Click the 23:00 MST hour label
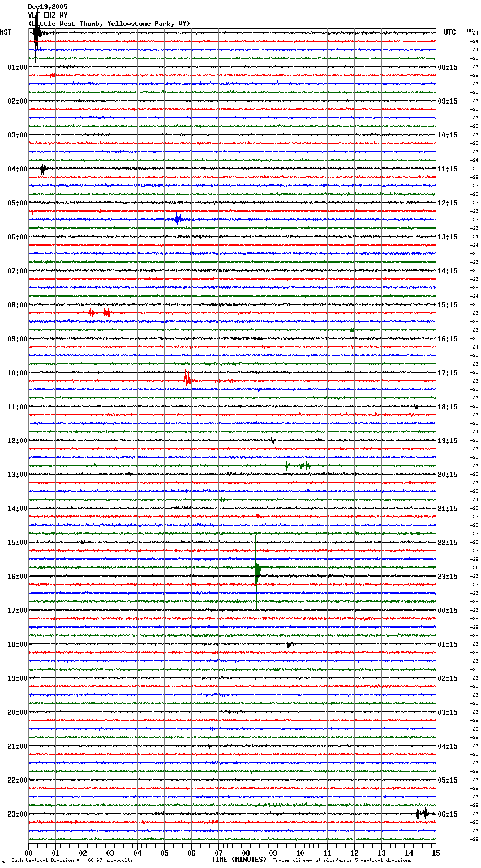This screenshot has height=868, width=481. pyautogui.click(x=18, y=814)
